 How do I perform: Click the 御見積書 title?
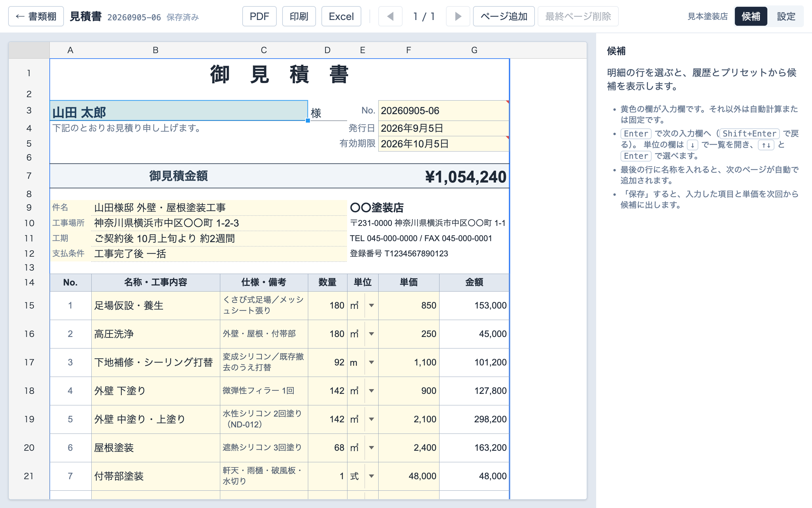(279, 75)
